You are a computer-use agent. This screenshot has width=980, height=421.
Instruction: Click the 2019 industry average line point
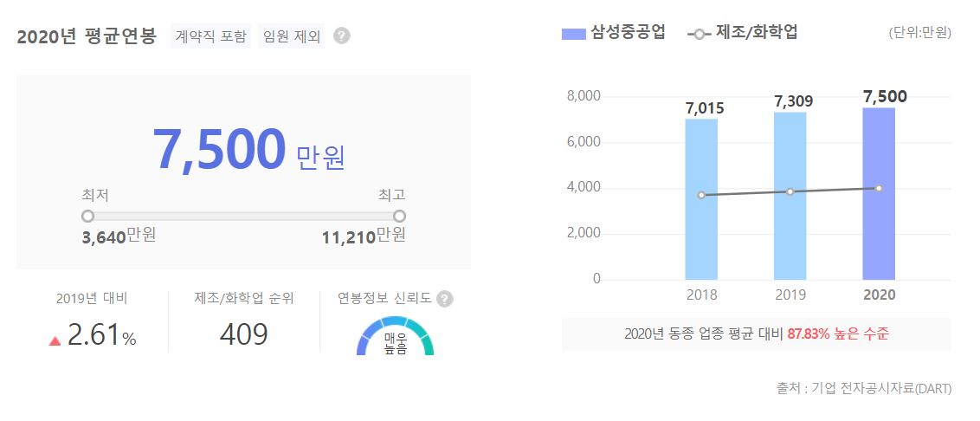point(790,191)
